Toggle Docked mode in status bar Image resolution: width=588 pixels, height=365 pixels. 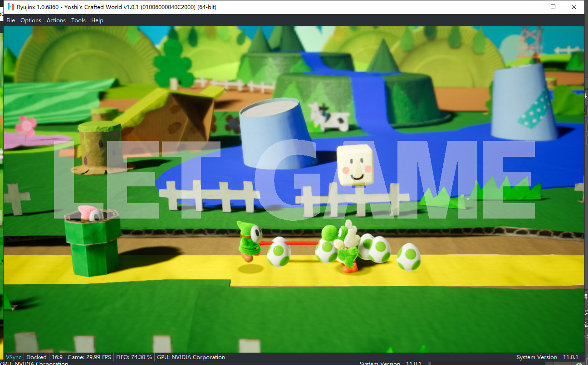pos(36,357)
